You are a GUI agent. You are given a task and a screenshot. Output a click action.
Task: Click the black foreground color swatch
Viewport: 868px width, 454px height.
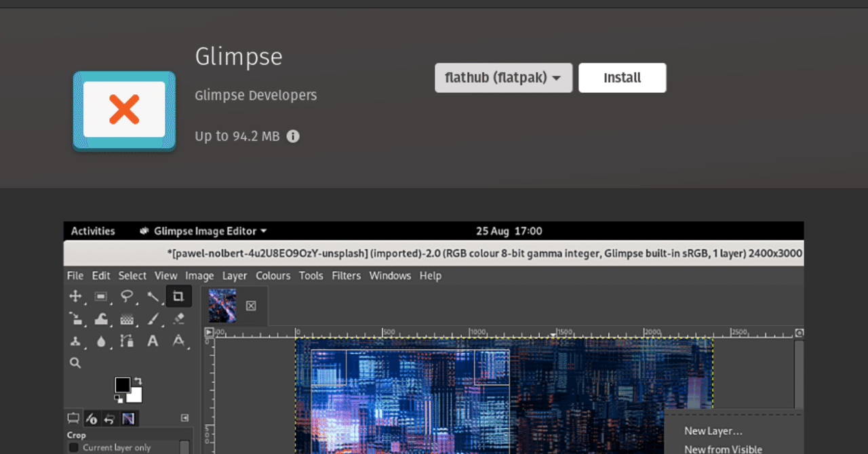(x=123, y=385)
